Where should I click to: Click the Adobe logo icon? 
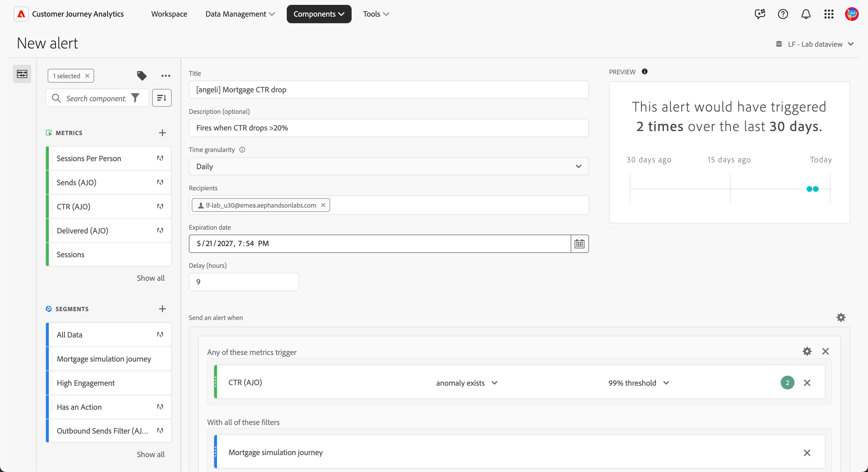pyautogui.click(x=21, y=14)
